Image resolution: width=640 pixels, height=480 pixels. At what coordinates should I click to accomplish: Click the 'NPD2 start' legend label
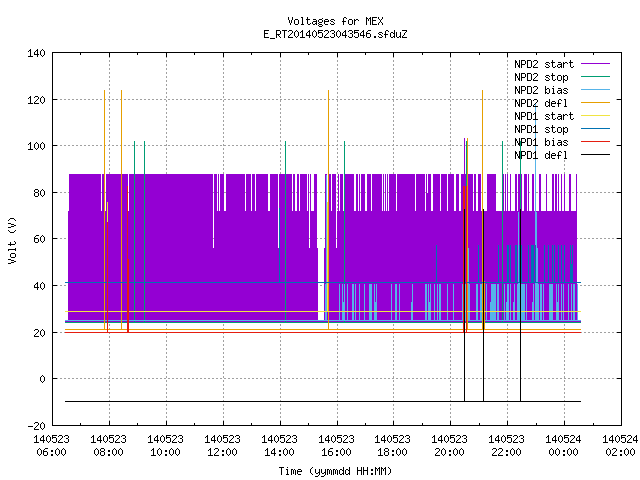click(x=544, y=64)
